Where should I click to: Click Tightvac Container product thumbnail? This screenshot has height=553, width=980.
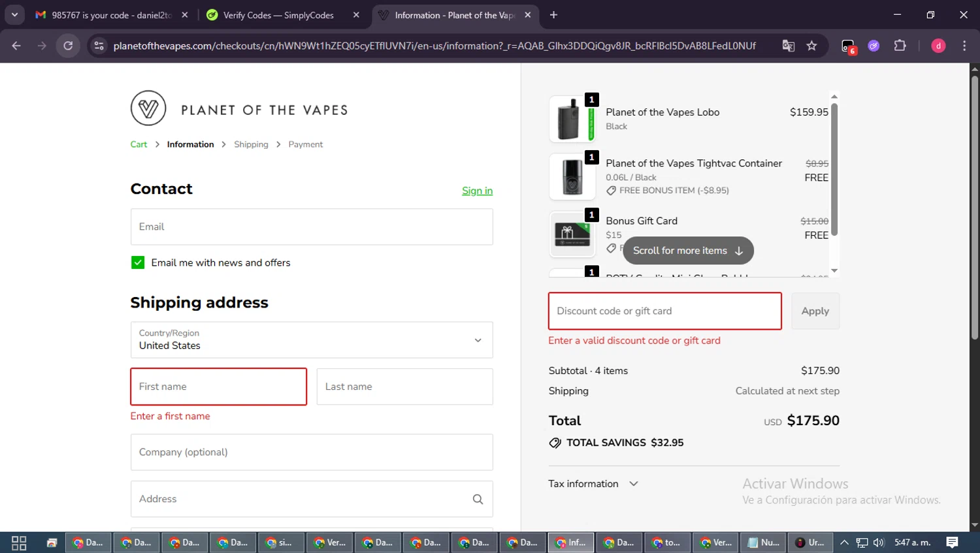572,176
